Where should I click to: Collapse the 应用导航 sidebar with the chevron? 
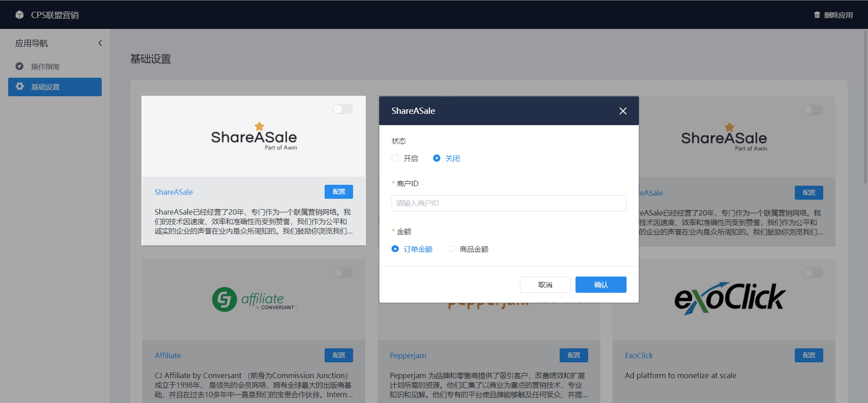(x=100, y=43)
